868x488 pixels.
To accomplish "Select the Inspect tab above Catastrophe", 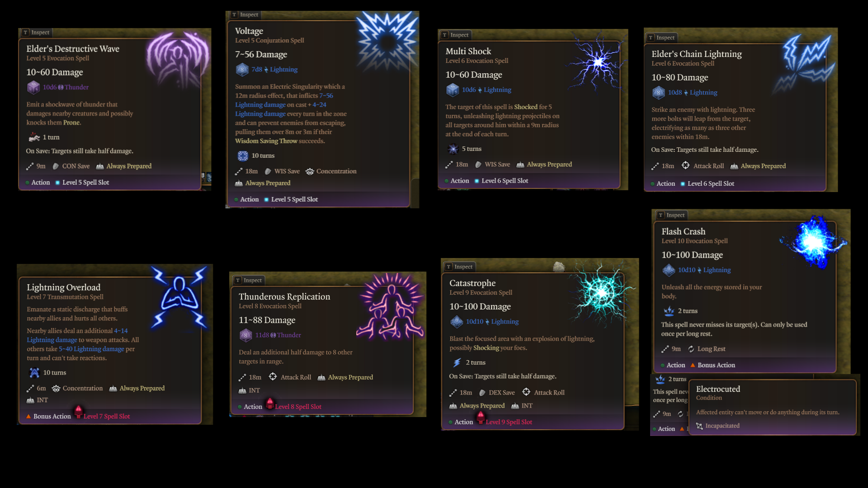I will coord(459,267).
